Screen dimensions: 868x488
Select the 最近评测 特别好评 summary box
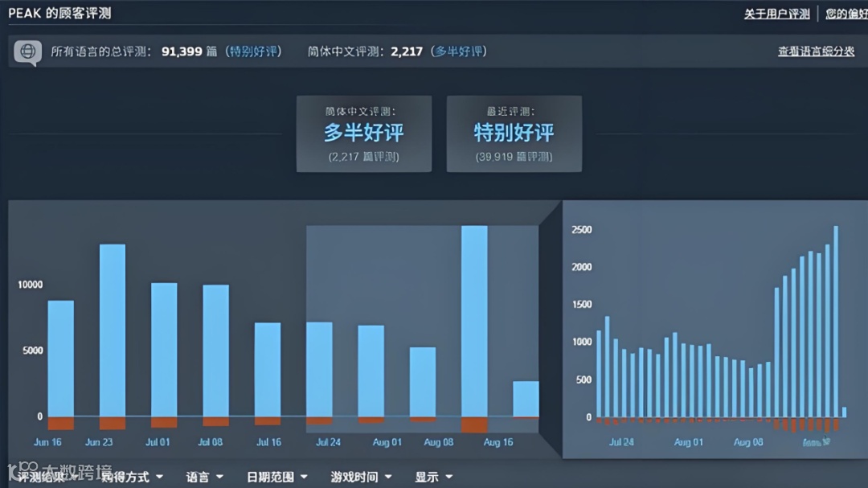[x=514, y=133]
